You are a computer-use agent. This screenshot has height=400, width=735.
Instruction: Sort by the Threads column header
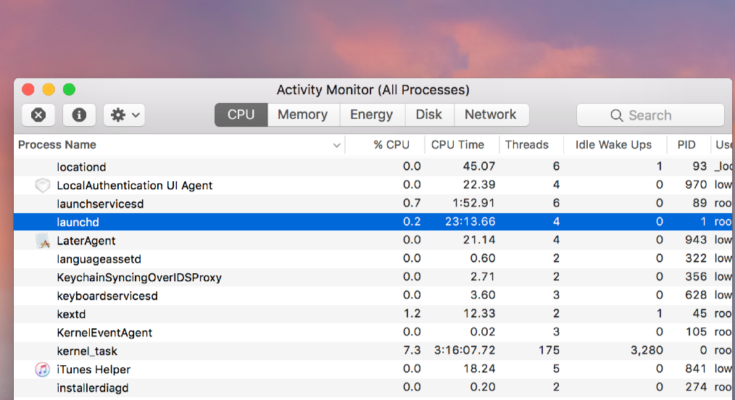tap(526, 145)
